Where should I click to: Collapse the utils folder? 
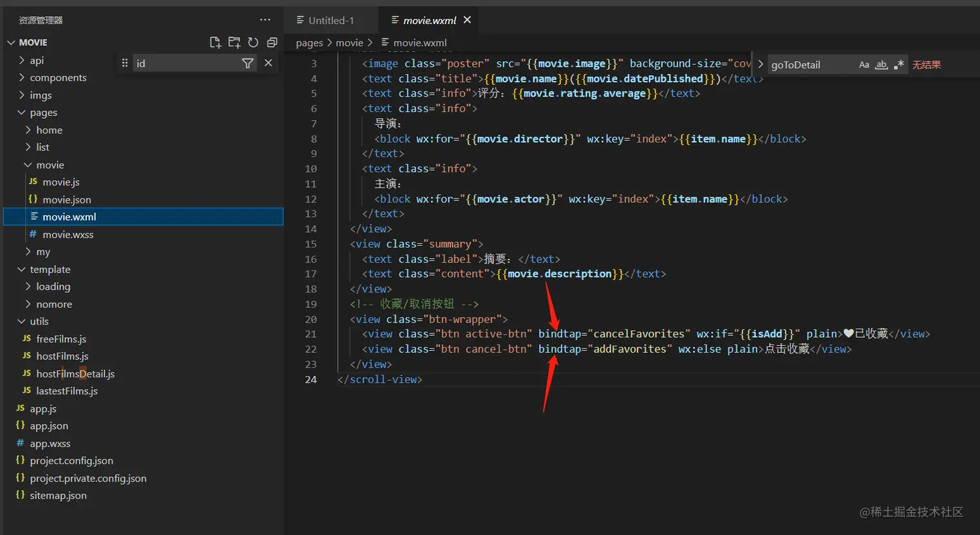point(22,321)
